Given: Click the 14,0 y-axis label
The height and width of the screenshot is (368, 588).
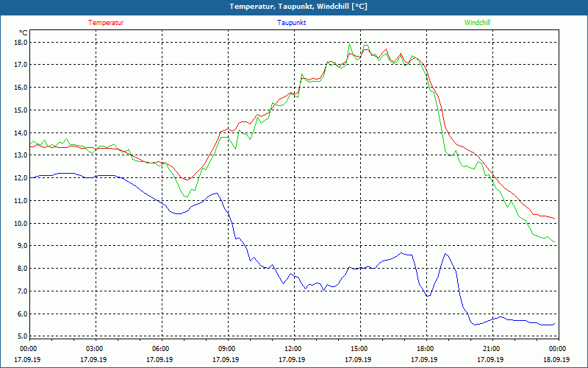Looking at the screenshot, I should click(x=21, y=132).
